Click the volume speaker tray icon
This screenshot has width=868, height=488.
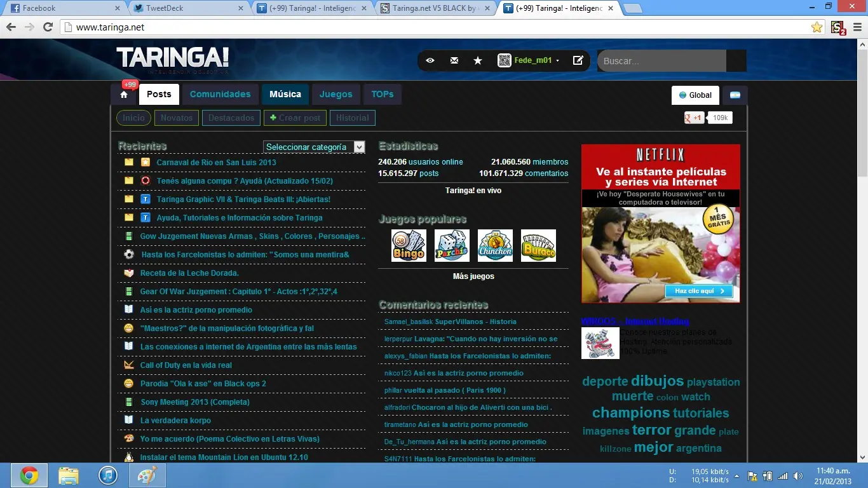pos(798,476)
